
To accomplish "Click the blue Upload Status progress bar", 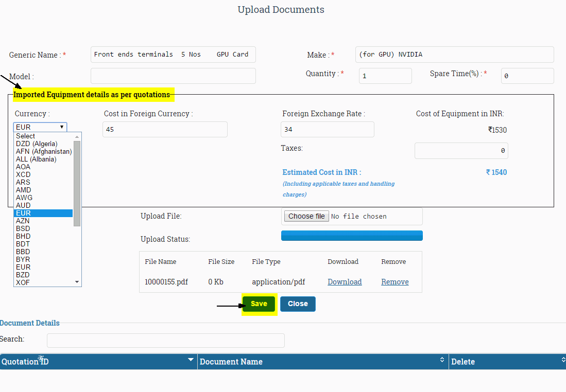I will tap(352, 236).
